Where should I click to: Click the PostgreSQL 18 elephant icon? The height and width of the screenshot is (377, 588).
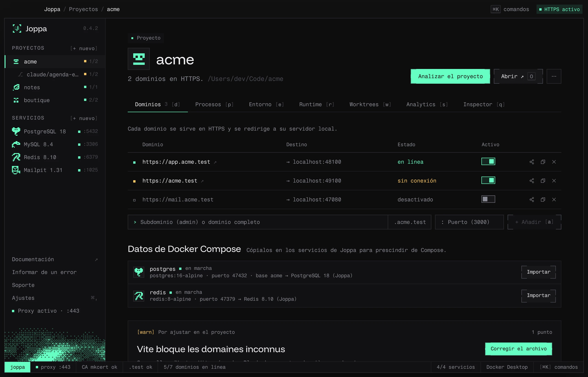point(16,131)
